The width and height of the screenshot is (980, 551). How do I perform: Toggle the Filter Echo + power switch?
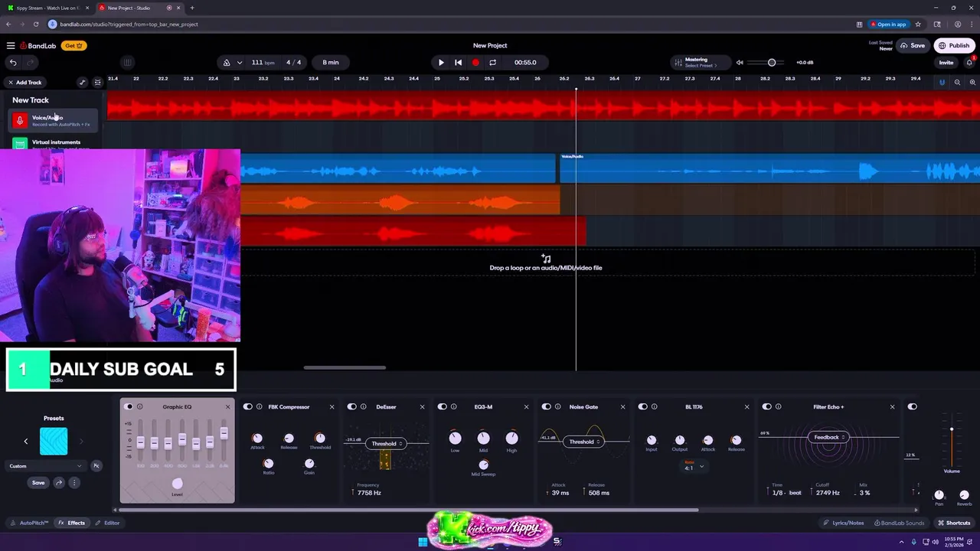[x=767, y=407]
